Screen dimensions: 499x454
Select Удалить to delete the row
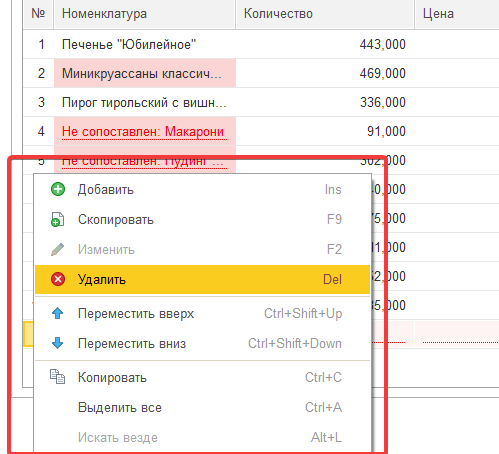pyautogui.click(x=202, y=279)
